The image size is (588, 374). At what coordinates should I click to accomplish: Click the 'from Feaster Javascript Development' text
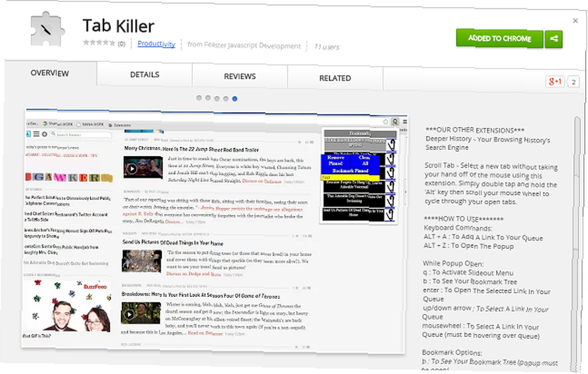tap(244, 45)
